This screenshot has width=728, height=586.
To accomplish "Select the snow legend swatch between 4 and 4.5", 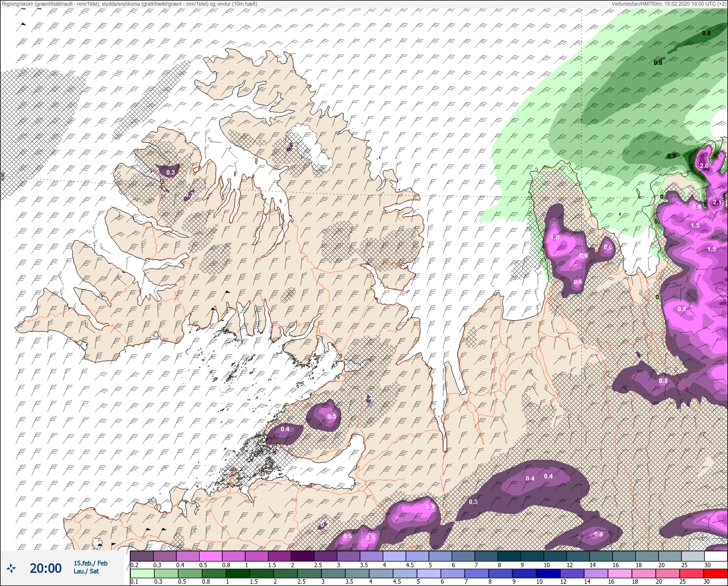I will (x=395, y=556).
